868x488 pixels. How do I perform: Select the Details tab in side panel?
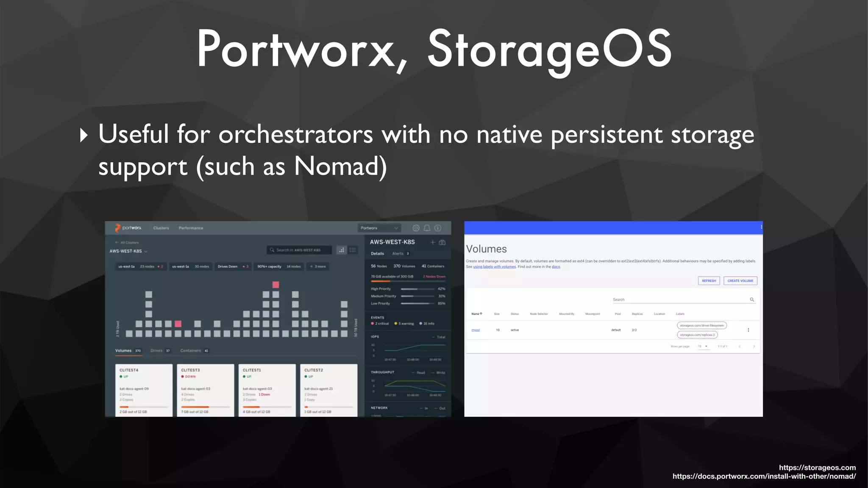377,254
